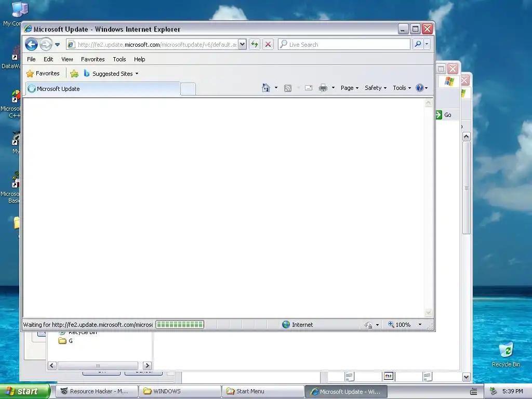
Task: Switch to WINDOWS folder taskbar item
Action: [x=180, y=391]
